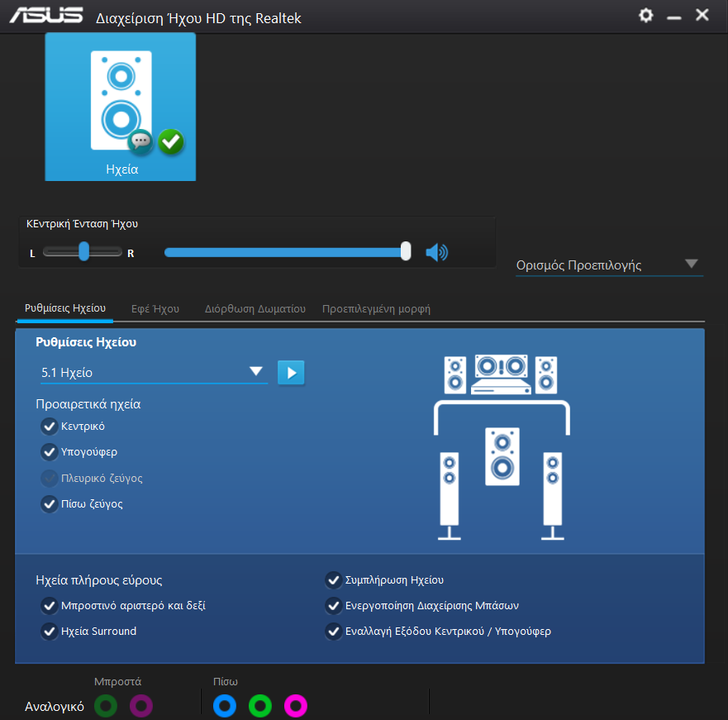728x720 pixels.
Task: Minimize the Realtek audio manager window
Action: click(674, 17)
